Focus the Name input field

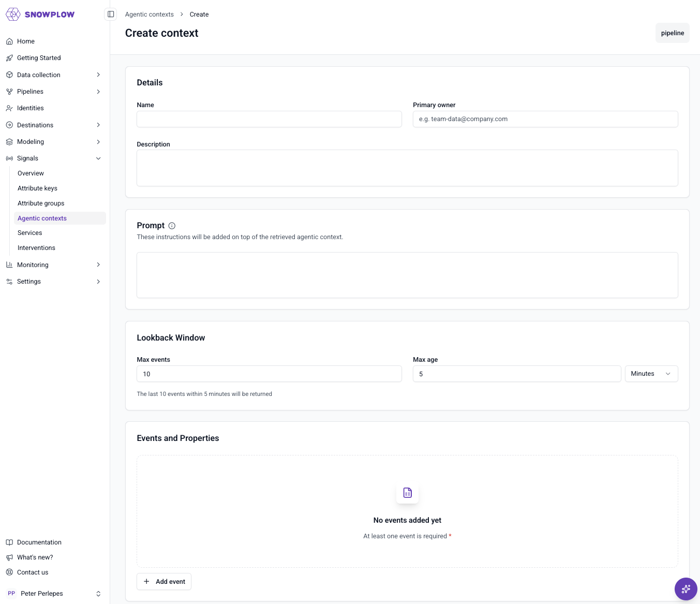click(x=269, y=119)
